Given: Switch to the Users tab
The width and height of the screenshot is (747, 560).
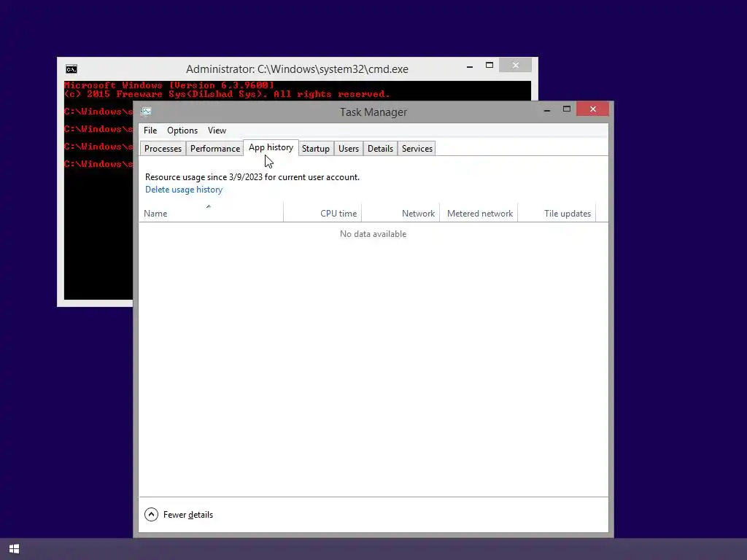Looking at the screenshot, I should tap(348, 149).
